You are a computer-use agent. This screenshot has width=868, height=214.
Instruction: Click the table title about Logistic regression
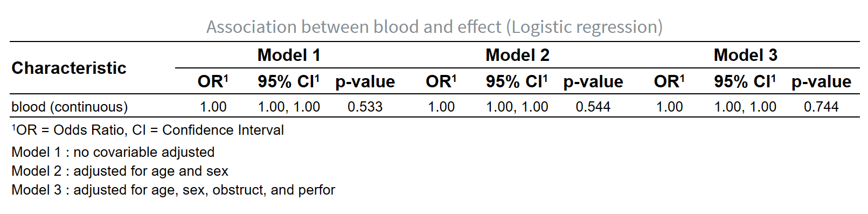coord(434,26)
